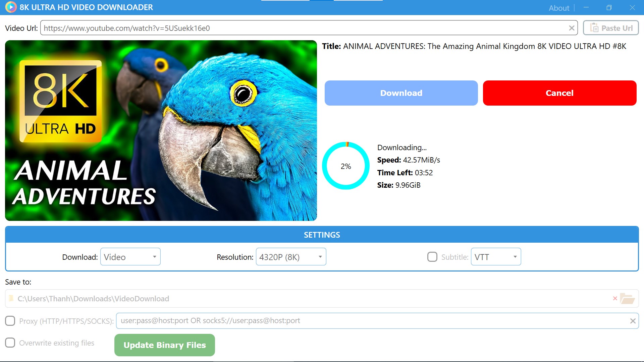Enable the Proxy checkbox
The width and height of the screenshot is (644, 362).
(x=10, y=321)
